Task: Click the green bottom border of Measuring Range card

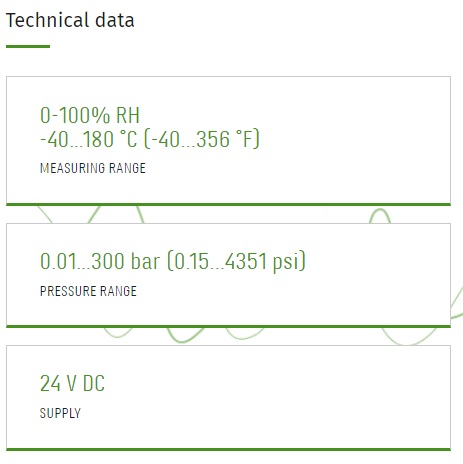Action: click(x=228, y=204)
